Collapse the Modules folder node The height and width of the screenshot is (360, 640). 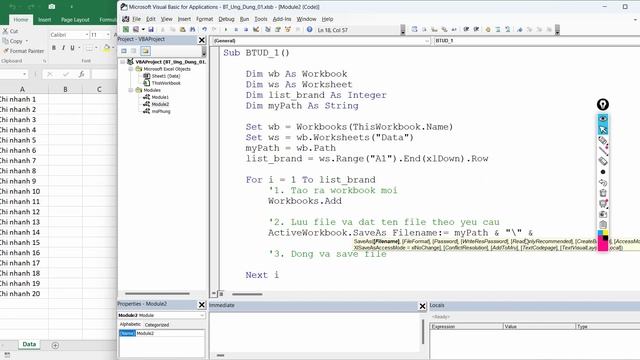click(x=131, y=90)
